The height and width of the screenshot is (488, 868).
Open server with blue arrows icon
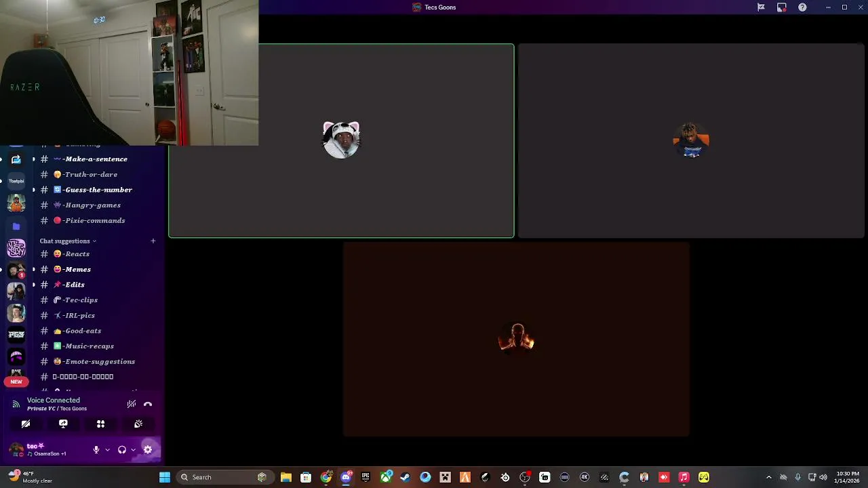click(x=16, y=159)
